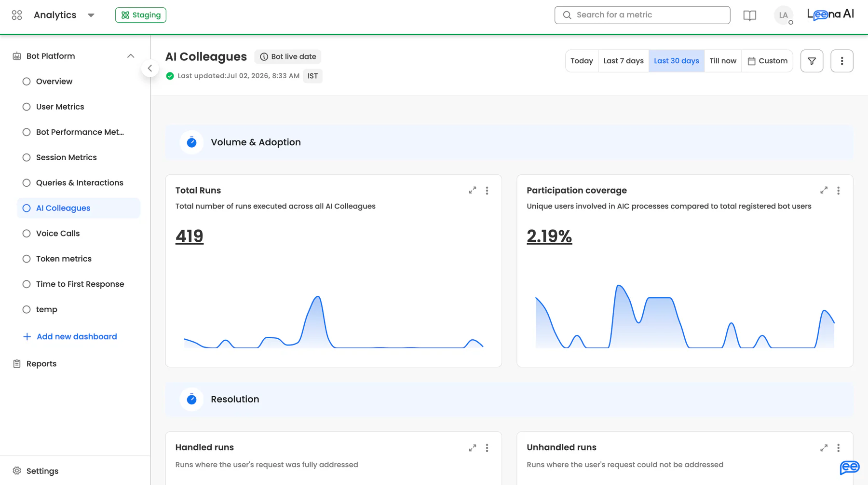The width and height of the screenshot is (868, 485).
Task: Click the Staging environment badge
Action: click(141, 15)
